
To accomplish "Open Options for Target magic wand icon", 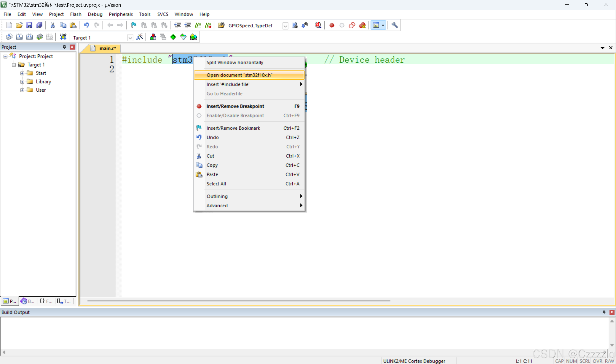I will (x=140, y=37).
